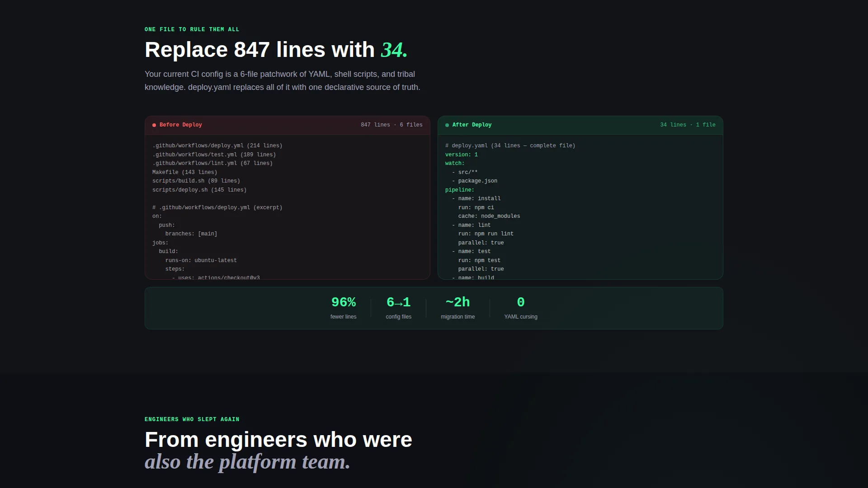Click the '- package.json' line

click(475, 181)
